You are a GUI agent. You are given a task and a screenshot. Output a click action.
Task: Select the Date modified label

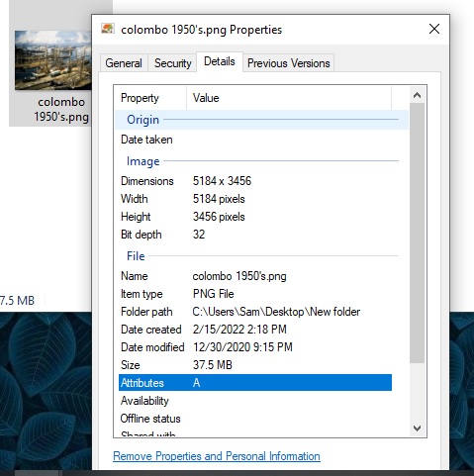click(152, 347)
